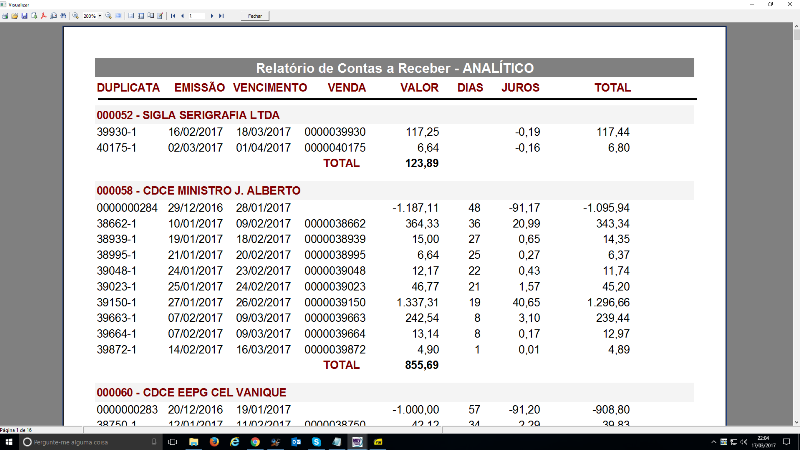Click the print report icon

click(x=5, y=16)
